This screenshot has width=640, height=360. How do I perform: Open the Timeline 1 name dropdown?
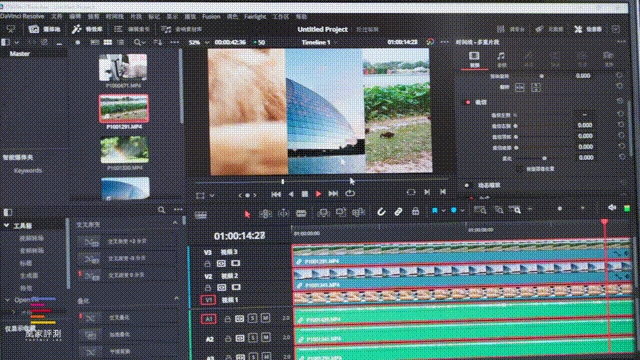(319, 42)
